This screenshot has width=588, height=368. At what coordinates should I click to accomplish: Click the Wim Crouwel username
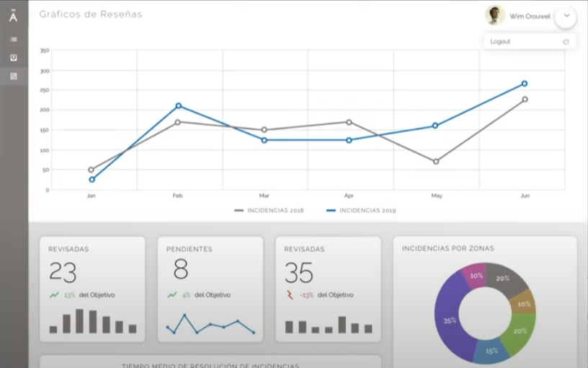[530, 16]
